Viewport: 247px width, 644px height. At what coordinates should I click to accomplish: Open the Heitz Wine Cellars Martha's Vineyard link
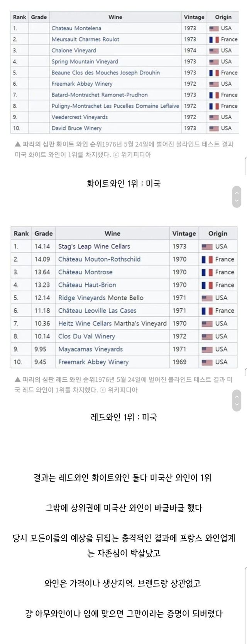(112, 323)
